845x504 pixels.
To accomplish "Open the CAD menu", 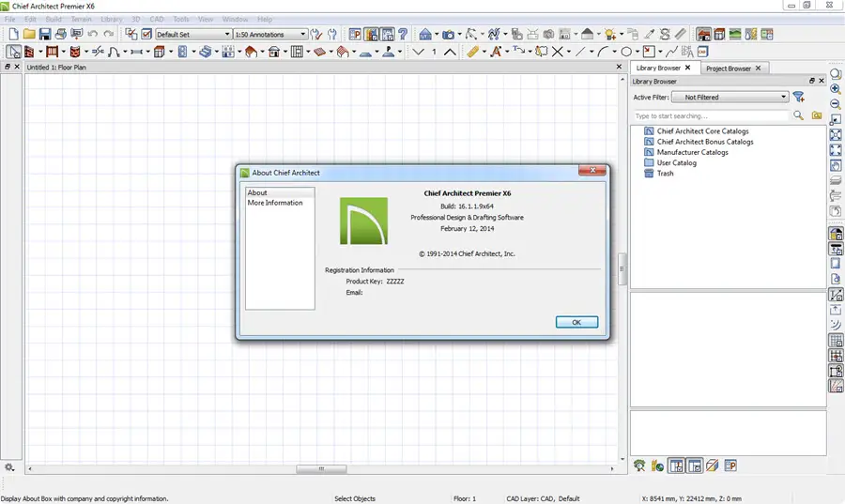I will click(156, 19).
